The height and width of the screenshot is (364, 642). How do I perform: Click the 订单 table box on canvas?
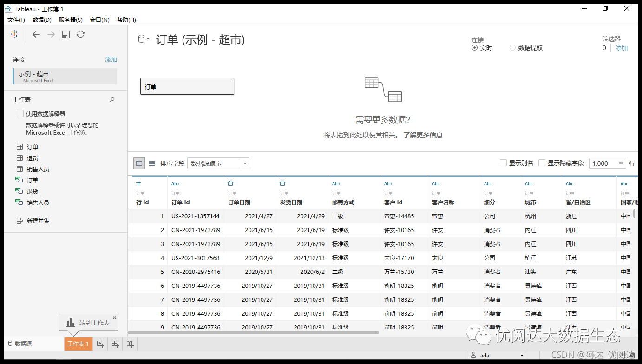point(187,86)
